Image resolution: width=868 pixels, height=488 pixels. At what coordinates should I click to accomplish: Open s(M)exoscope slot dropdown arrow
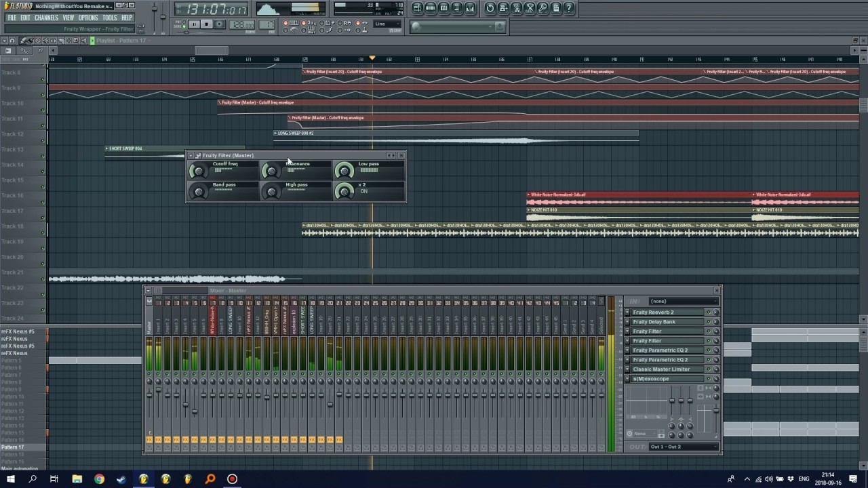coord(627,379)
